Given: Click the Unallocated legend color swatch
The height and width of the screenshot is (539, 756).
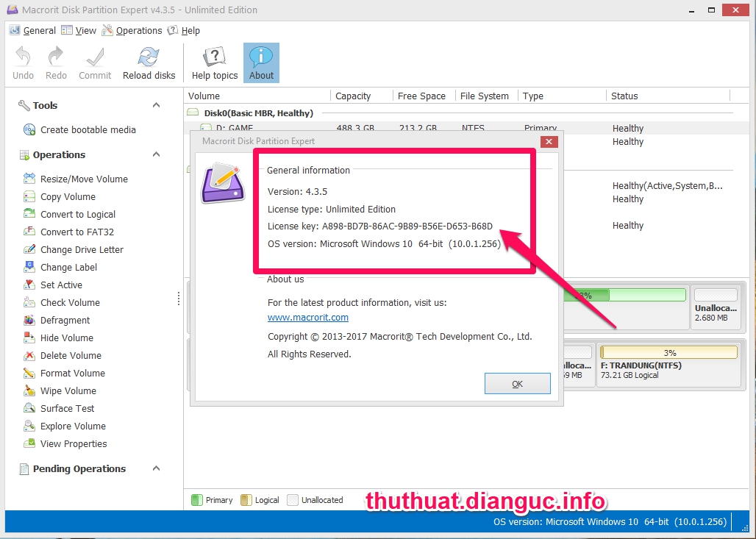Looking at the screenshot, I should 293,500.
